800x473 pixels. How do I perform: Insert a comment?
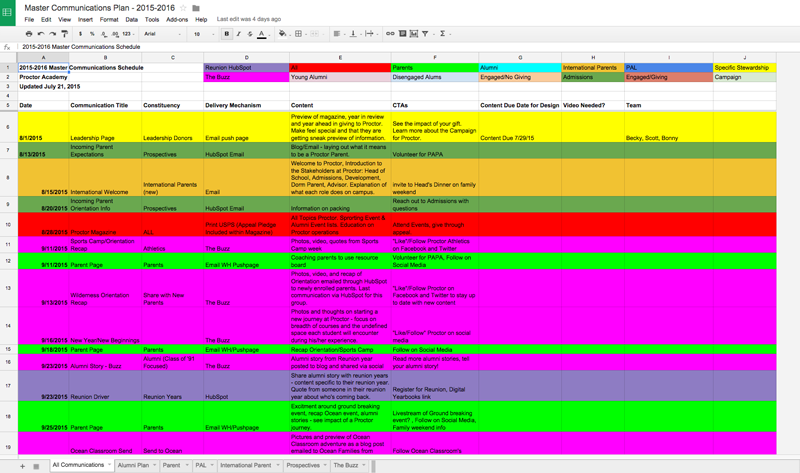pos(403,34)
